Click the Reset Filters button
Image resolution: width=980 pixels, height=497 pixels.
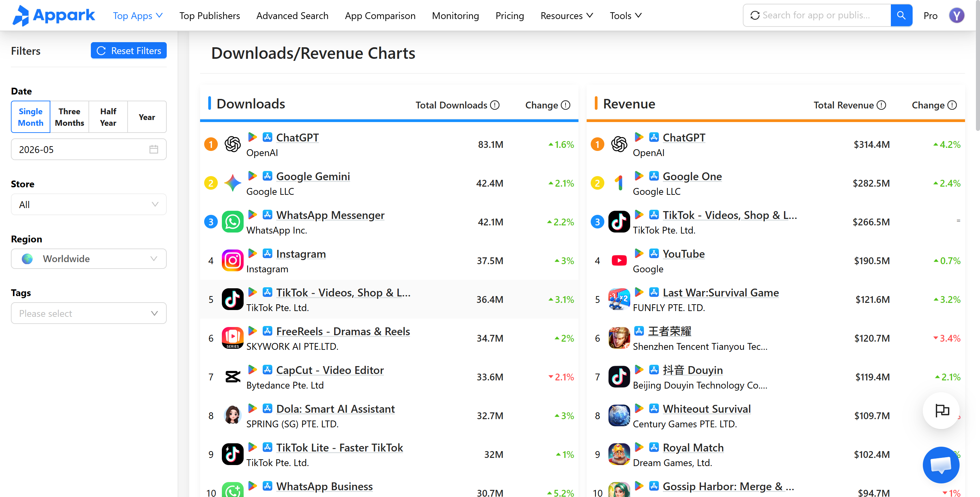[x=129, y=51]
